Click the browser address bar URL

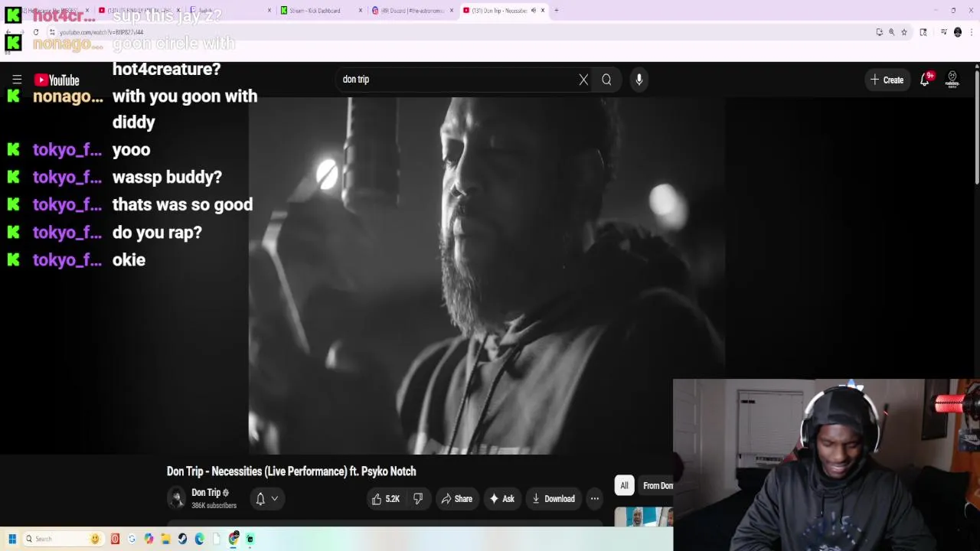(102, 32)
